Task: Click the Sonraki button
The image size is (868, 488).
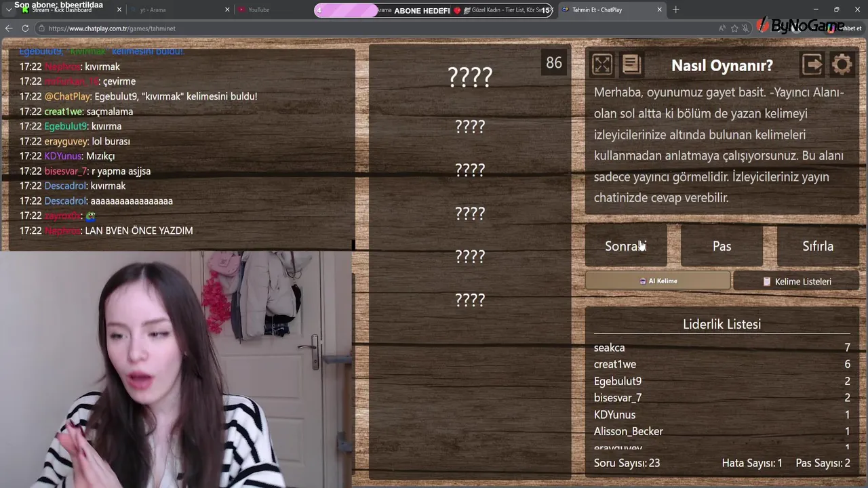Action: point(626,246)
